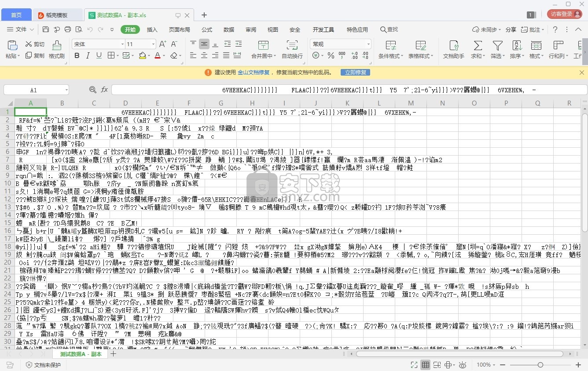Click 合并居中 merge and center icon
The height and width of the screenshot is (371, 588).
(x=263, y=45)
